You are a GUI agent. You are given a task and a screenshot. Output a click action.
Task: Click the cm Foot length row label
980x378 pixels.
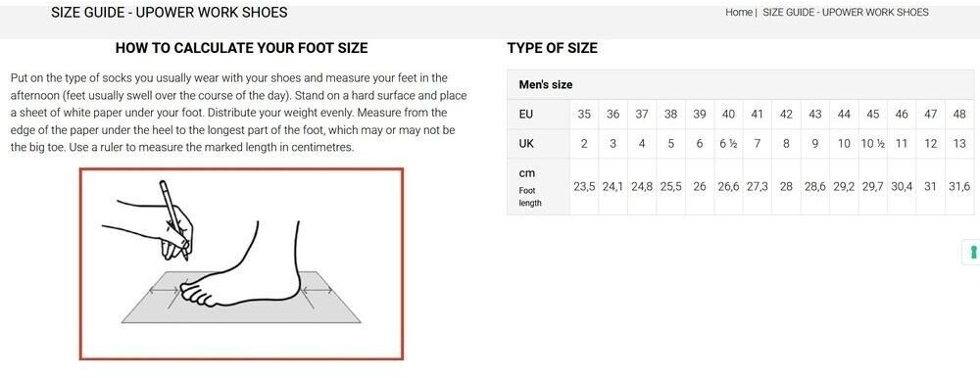(529, 187)
